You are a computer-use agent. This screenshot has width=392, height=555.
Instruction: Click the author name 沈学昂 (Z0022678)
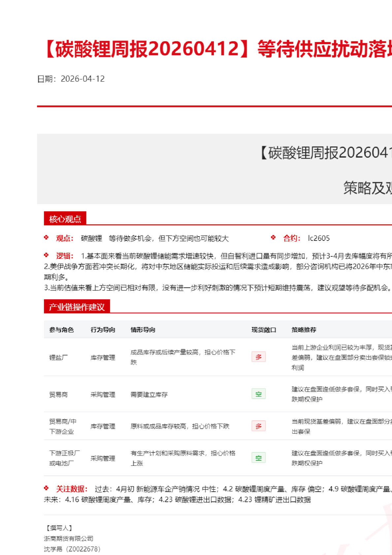pos(72,549)
